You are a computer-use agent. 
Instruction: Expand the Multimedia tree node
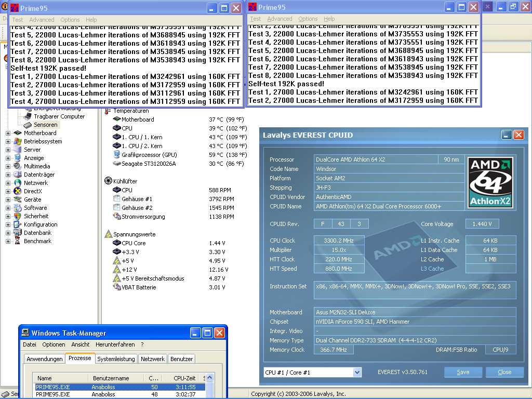coord(8,166)
